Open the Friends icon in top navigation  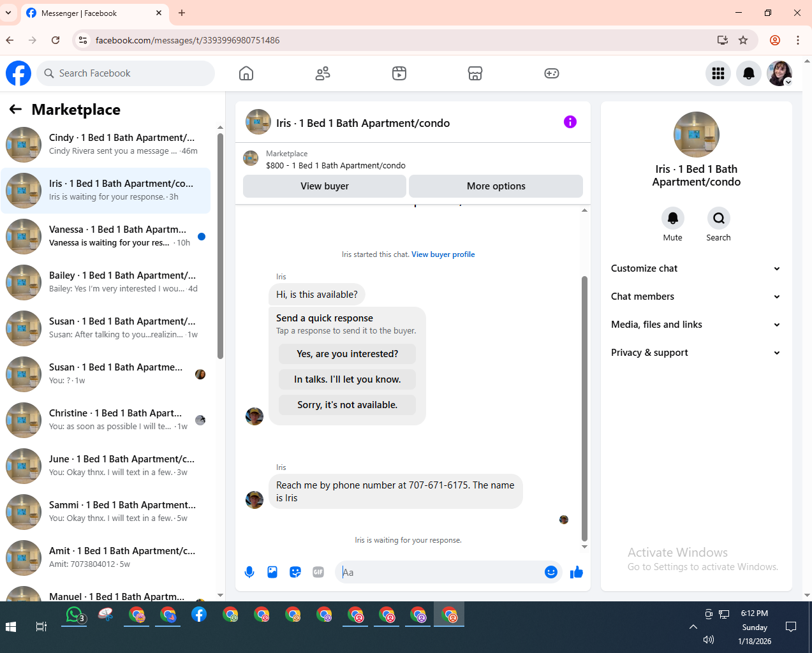[323, 73]
